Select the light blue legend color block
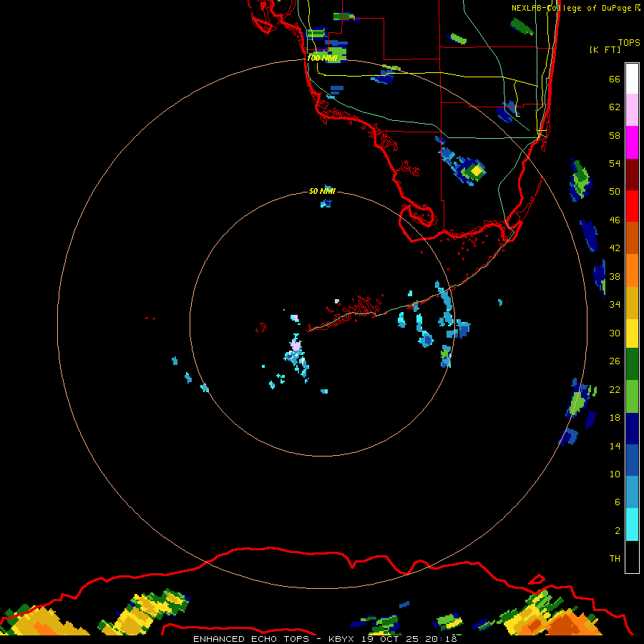644x644 pixels. 632,492
